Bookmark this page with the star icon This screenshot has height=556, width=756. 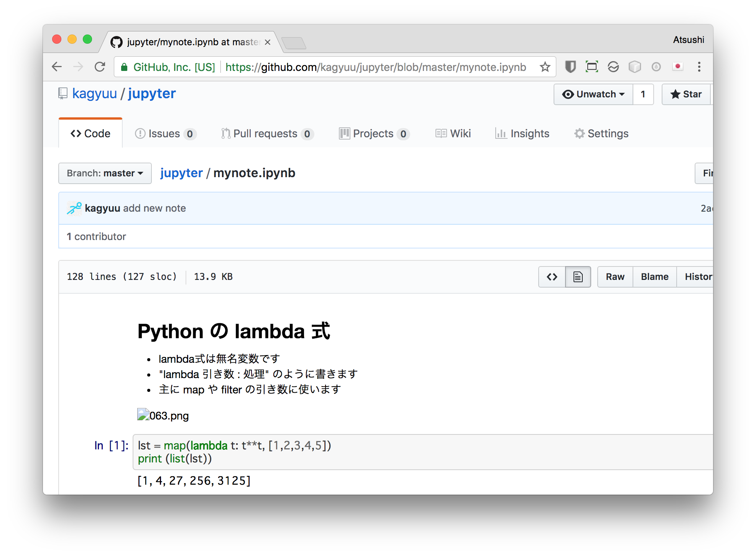tap(544, 67)
